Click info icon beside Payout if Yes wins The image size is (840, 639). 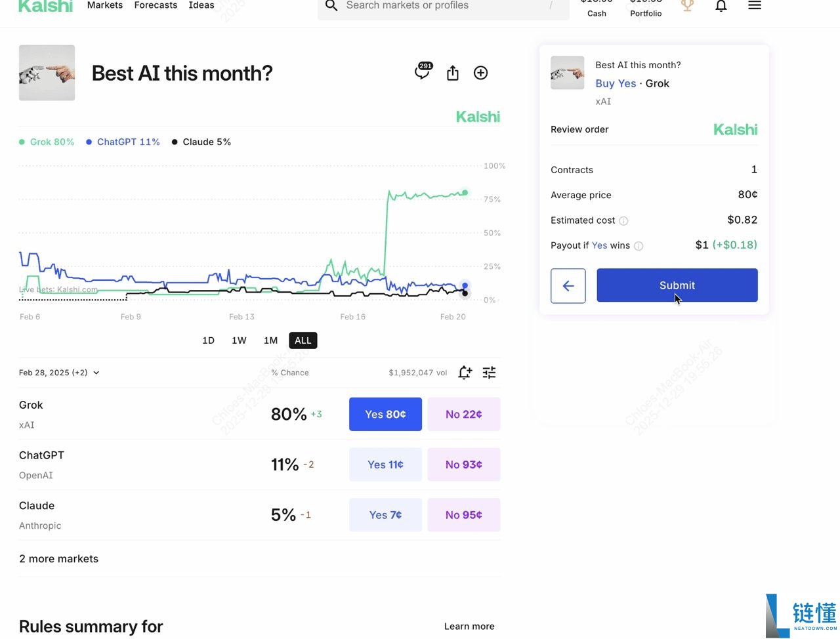639,246
